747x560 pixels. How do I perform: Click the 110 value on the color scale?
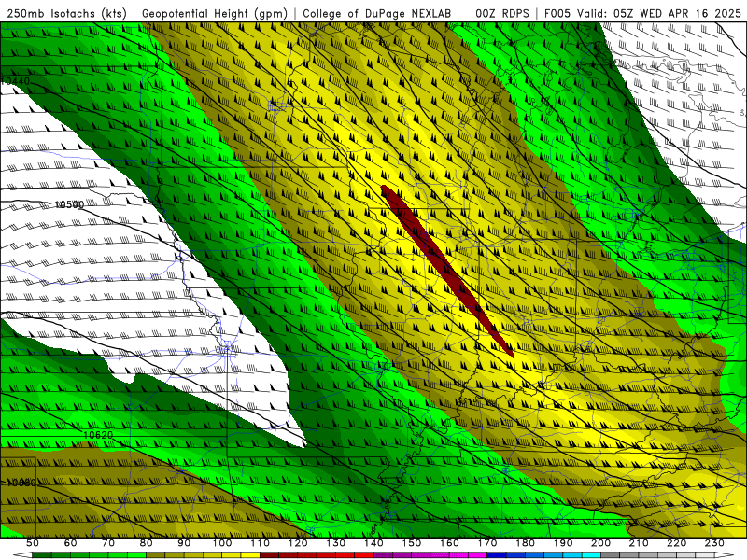tap(261, 543)
